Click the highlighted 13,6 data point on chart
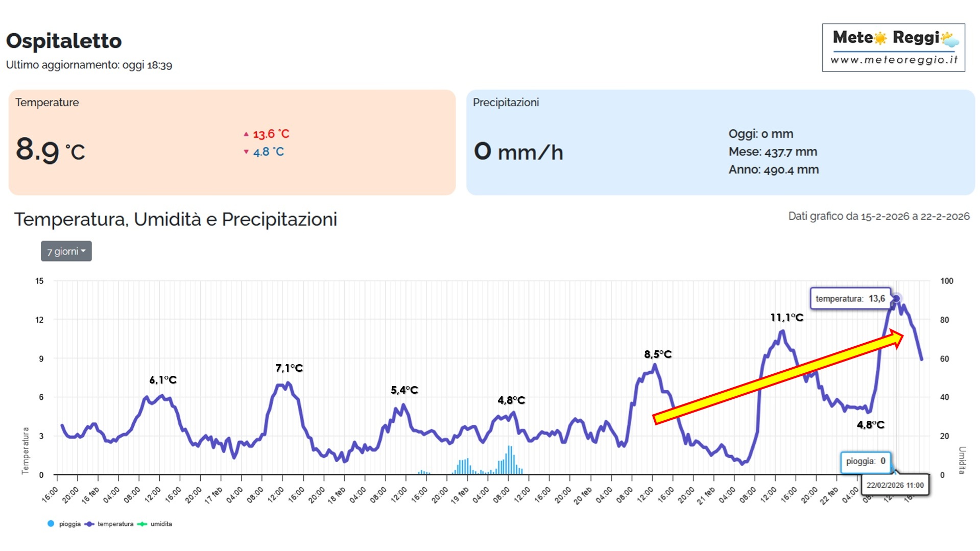980x551 pixels. (896, 299)
